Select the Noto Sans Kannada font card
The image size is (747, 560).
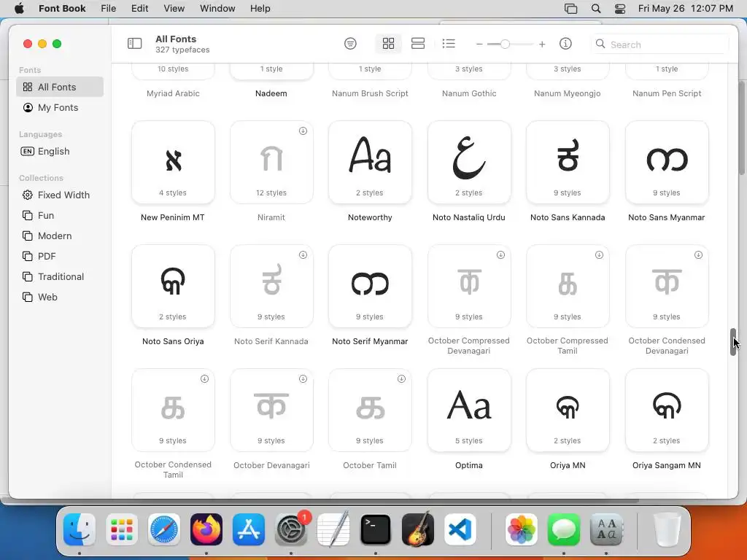click(568, 163)
